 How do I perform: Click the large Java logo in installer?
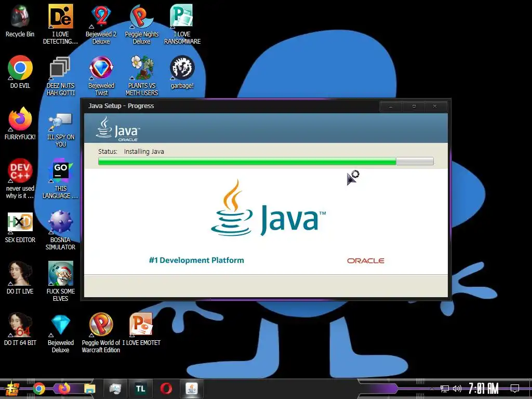point(268,208)
